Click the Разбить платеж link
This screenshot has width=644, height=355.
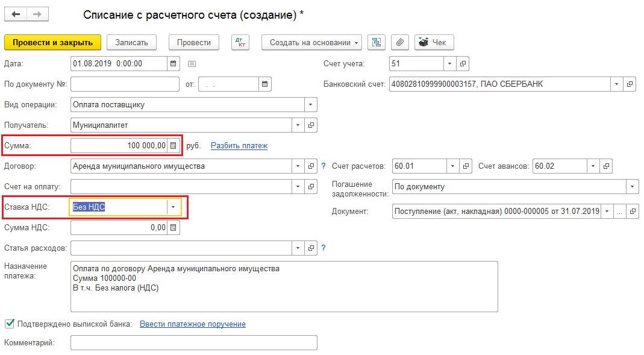pyautogui.click(x=239, y=145)
